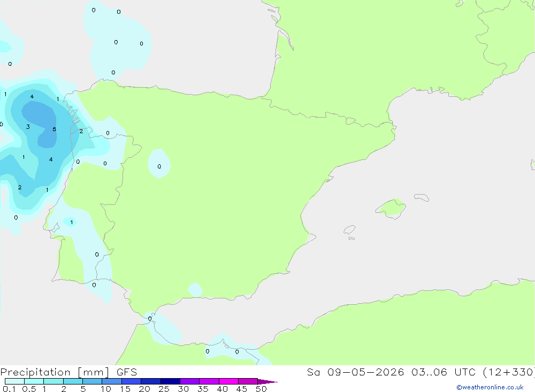
Task: Pick the 40–45 mm magenta legend swatch
Action: point(228,381)
